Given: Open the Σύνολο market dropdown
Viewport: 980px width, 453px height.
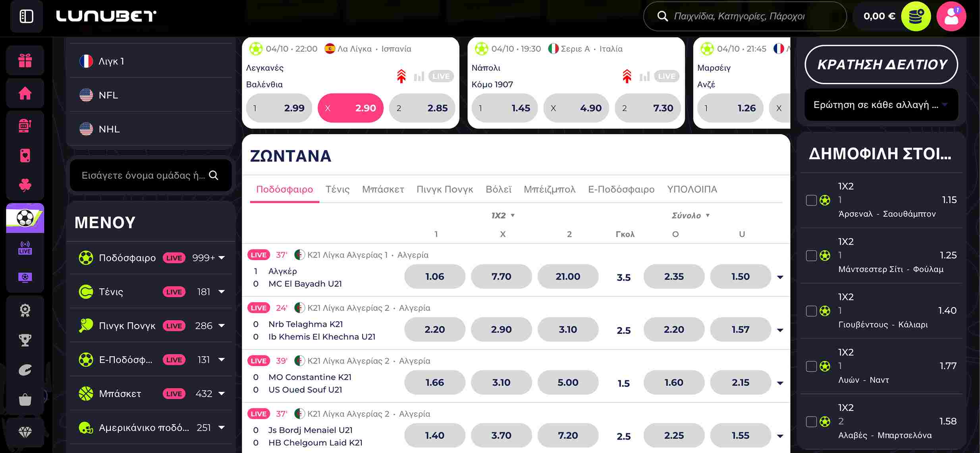Looking at the screenshot, I should point(691,215).
